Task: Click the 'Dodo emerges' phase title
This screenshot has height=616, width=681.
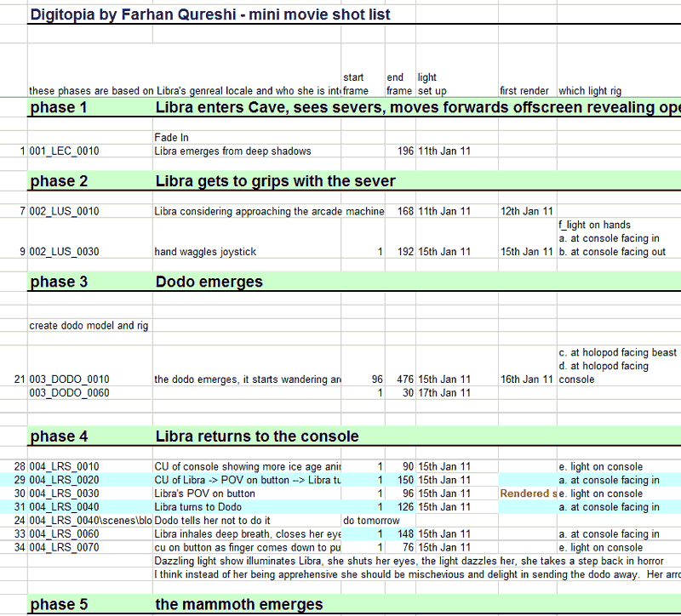Action: pyautogui.click(x=209, y=282)
